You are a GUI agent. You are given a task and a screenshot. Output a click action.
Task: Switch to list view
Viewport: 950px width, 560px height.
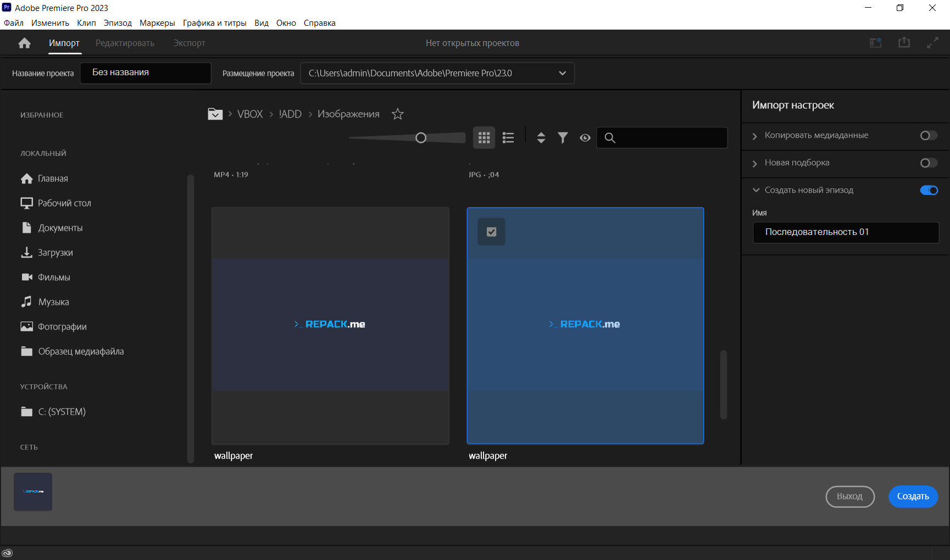(x=508, y=137)
